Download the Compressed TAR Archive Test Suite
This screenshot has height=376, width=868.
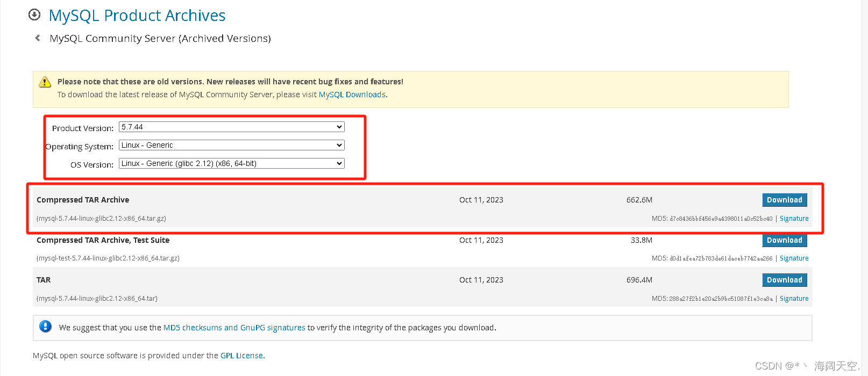pos(785,240)
